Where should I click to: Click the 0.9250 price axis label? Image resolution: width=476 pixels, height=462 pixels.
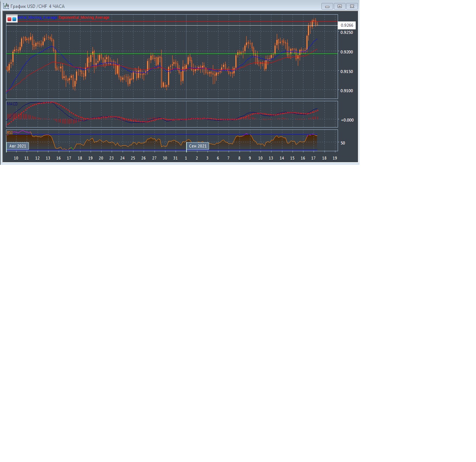coord(347,32)
